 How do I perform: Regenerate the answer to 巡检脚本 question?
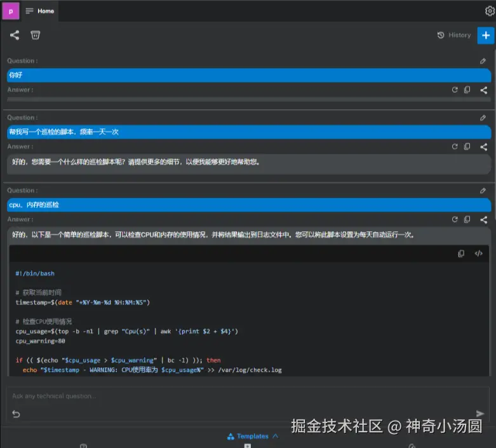point(455,147)
